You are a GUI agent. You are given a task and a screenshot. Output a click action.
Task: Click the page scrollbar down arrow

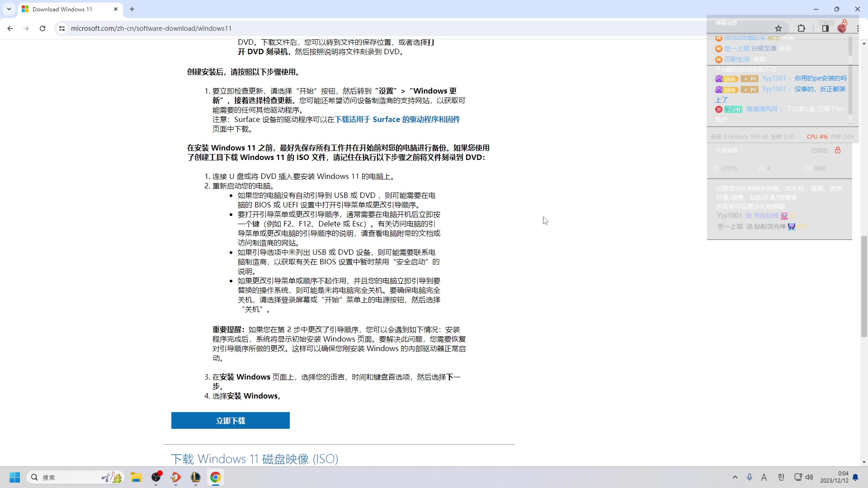click(x=864, y=462)
